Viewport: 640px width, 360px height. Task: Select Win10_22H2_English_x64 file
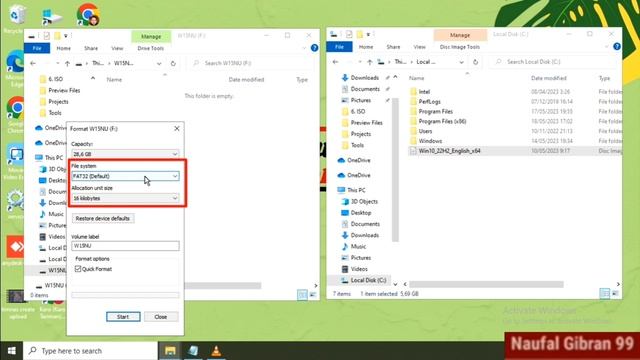pyautogui.click(x=449, y=151)
